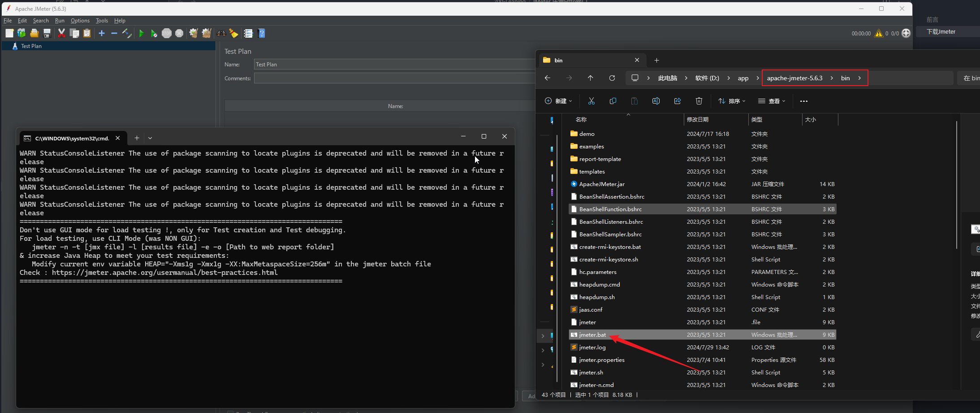Click Reset Search broom icon in JMeter
The height and width of the screenshot is (413, 980).
tap(233, 33)
